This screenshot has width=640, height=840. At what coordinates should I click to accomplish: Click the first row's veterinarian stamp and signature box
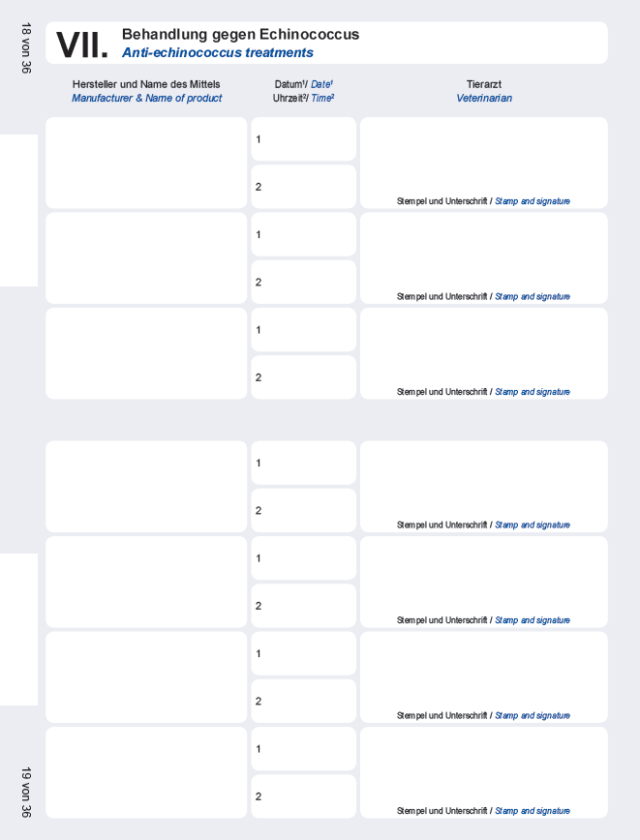[483, 158]
